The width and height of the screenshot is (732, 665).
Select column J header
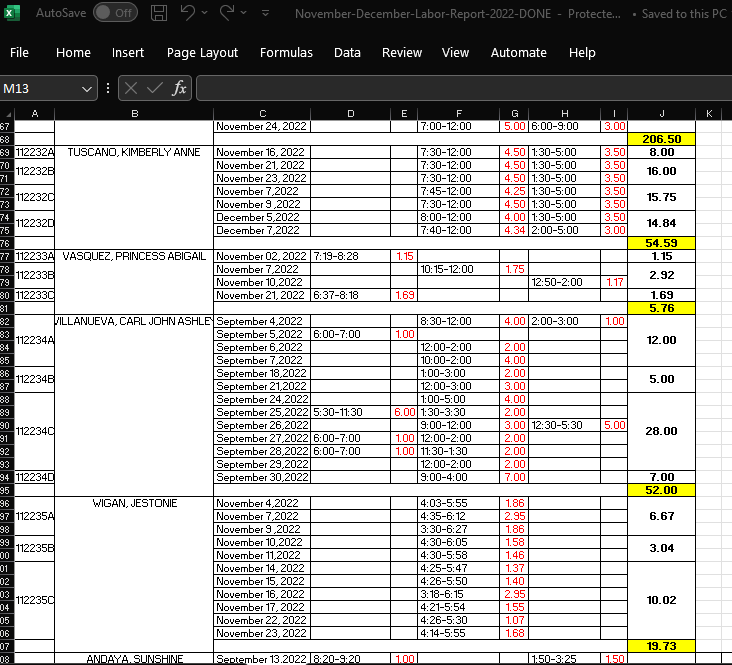[662, 113]
